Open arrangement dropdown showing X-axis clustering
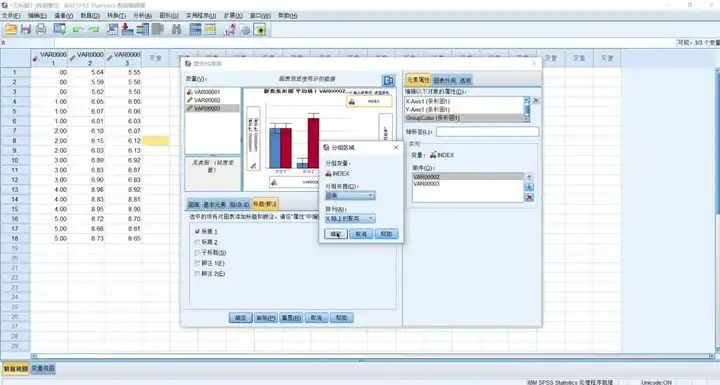This screenshot has height=385, width=720. [x=350, y=219]
